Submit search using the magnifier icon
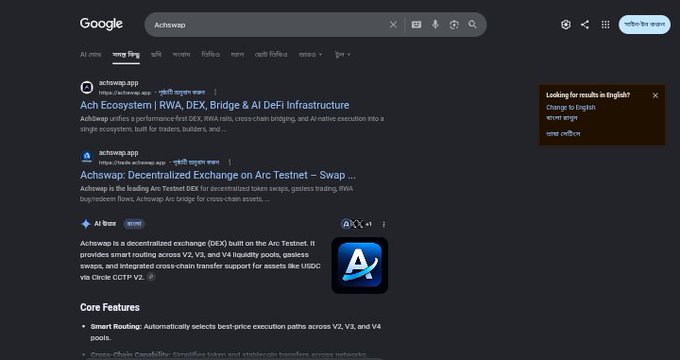The height and width of the screenshot is (360, 680). (473, 25)
